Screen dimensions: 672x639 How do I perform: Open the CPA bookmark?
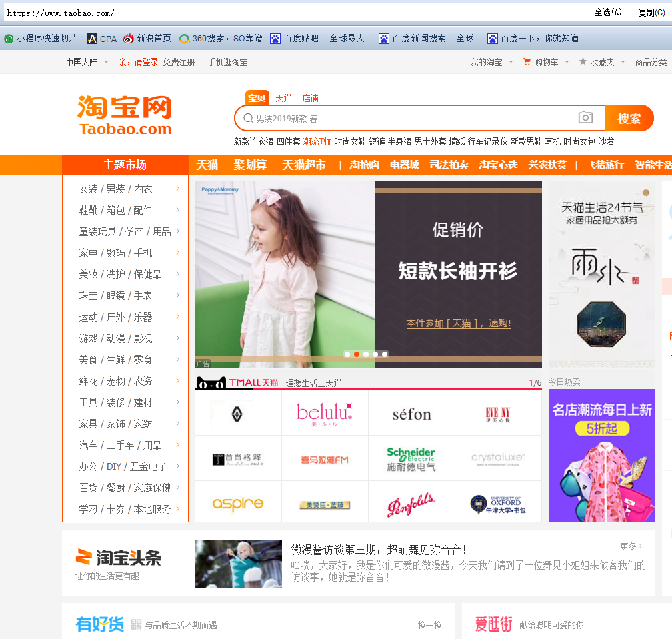coord(101,39)
